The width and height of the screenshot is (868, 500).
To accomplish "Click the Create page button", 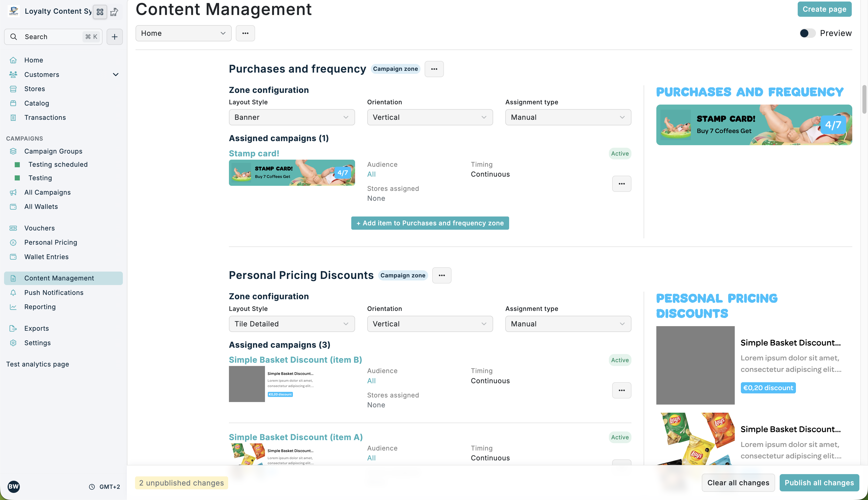I will [824, 9].
